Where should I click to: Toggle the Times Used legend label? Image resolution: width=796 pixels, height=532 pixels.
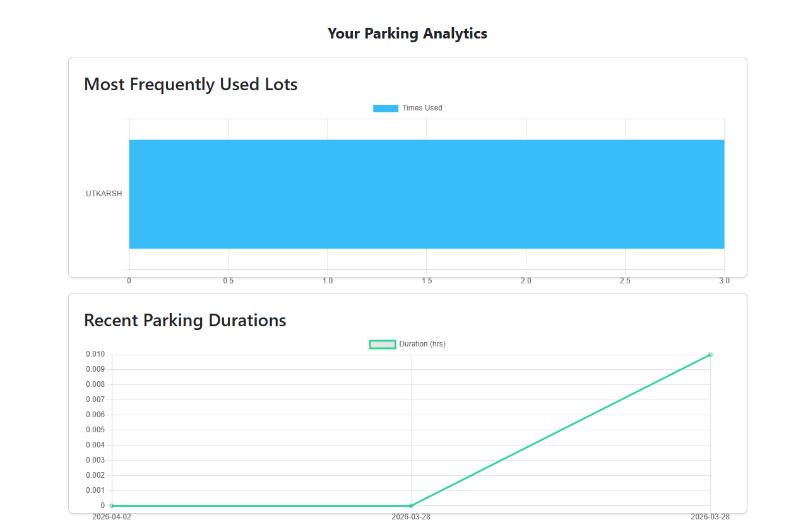tap(422, 108)
